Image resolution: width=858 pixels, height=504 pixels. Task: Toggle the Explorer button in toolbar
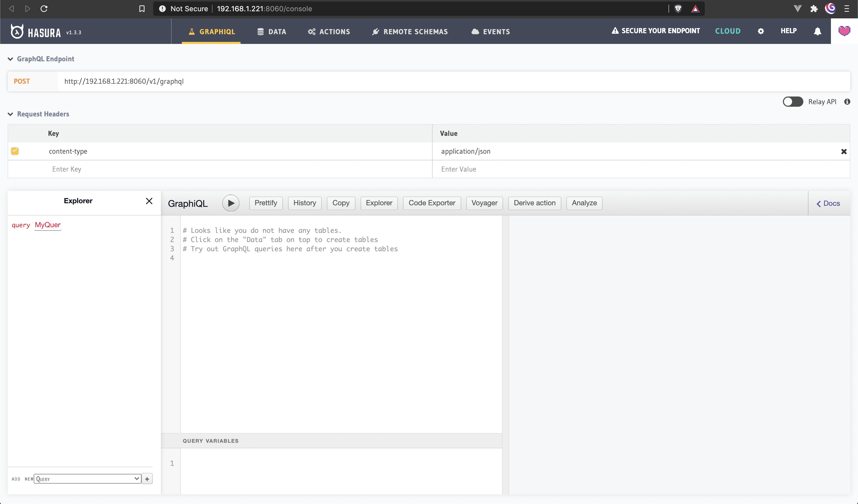[x=379, y=203]
